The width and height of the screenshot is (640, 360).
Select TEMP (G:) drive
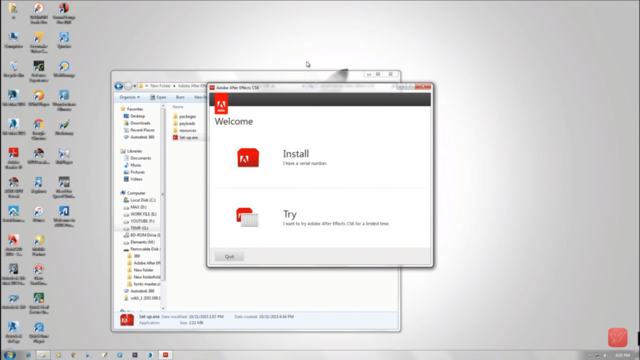coord(136,228)
